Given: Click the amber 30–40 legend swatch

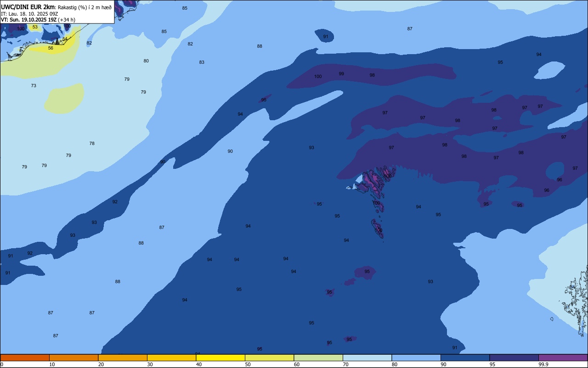Looking at the screenshot, I should pyautogui.click(x=171, y=357).
